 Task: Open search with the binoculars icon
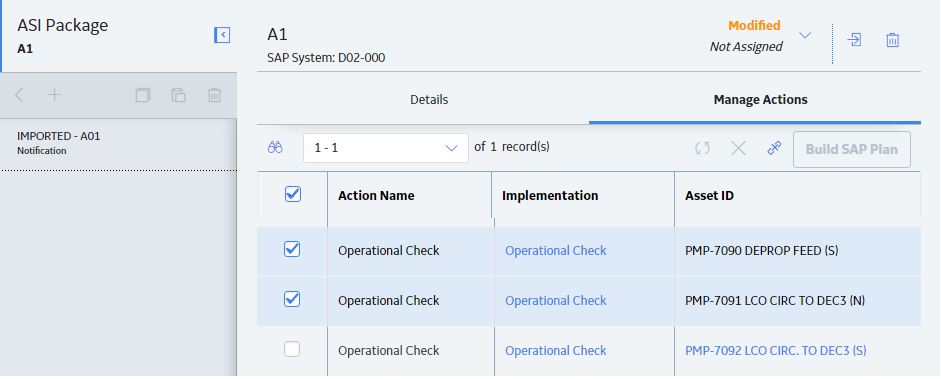275,148
